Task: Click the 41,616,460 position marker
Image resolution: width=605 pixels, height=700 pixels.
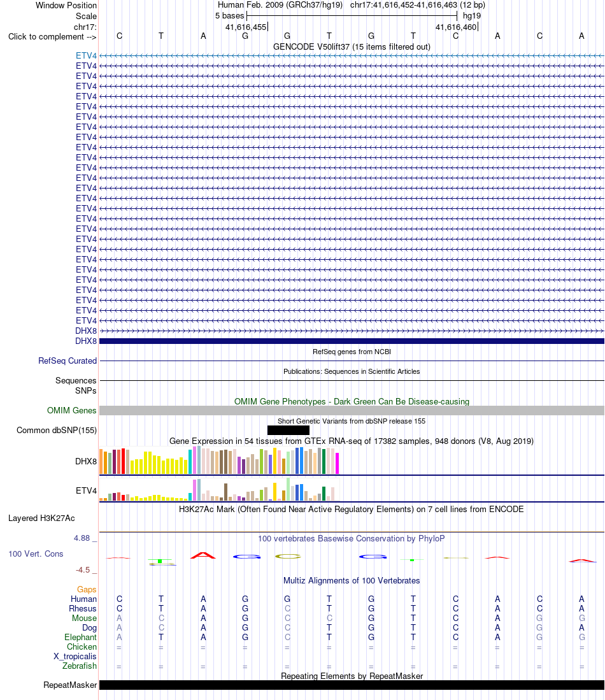Action: (x=457, y=27)
